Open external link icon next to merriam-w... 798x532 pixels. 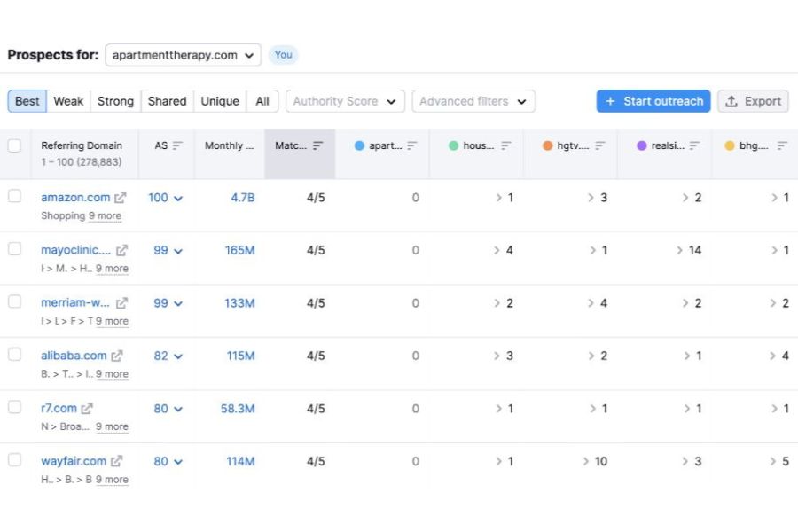[121, 303]
